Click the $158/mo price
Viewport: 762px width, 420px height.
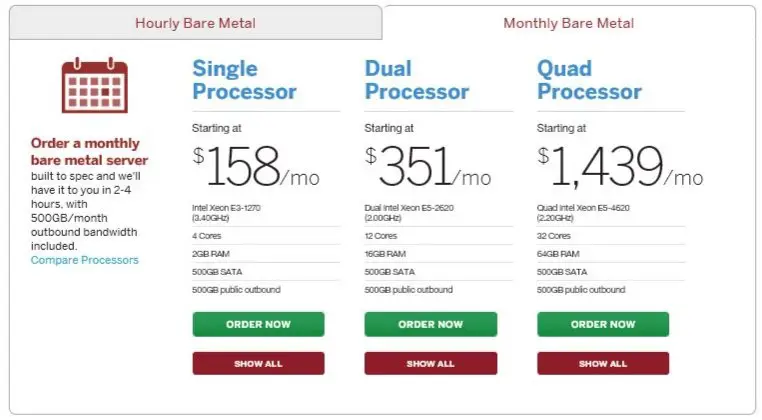coord(256,167)
